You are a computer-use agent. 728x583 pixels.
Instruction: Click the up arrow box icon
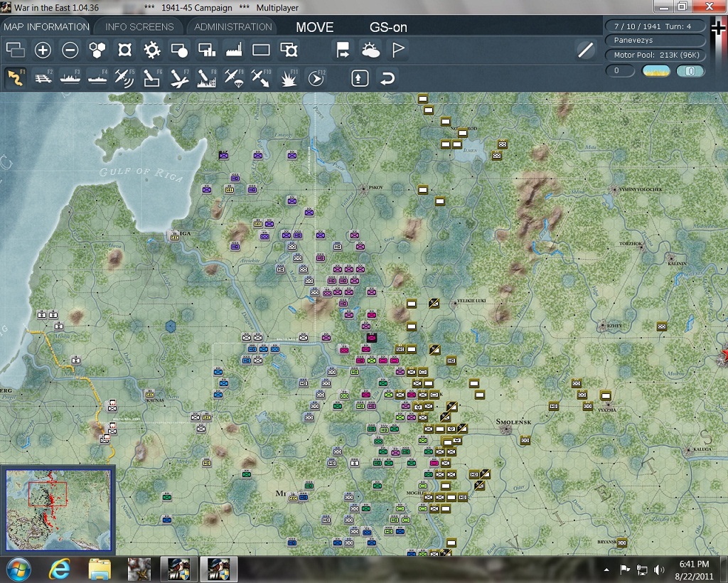pos(360,78)
